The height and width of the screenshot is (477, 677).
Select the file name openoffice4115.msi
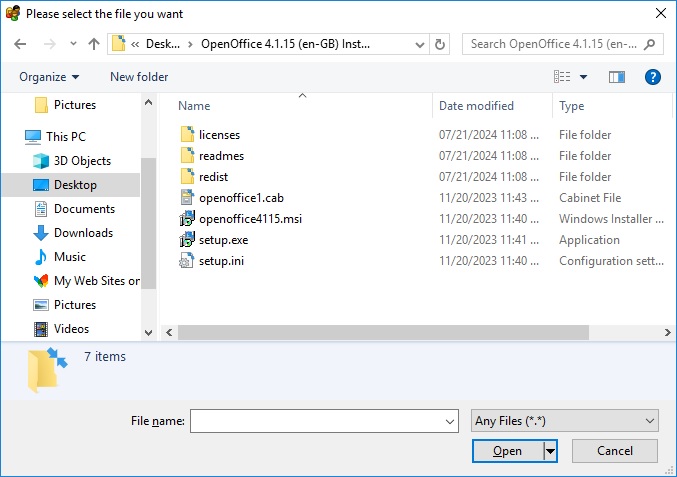[250, 219]
